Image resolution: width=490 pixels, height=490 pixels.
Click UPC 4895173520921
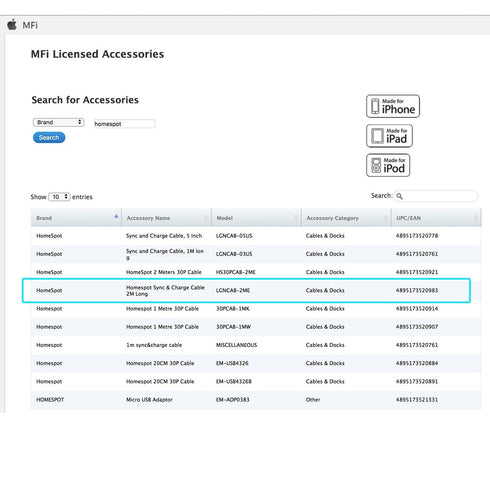point(417,272)
